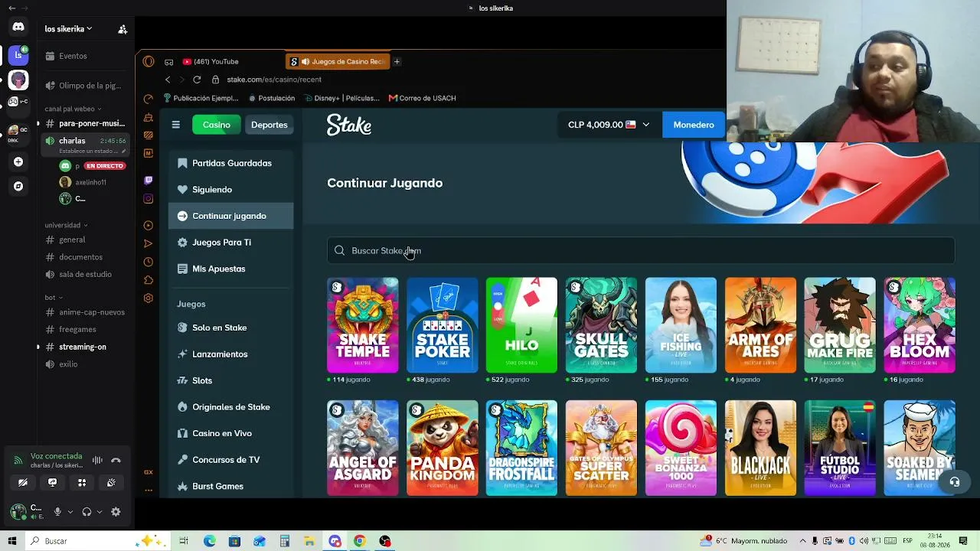
Task: Open the anime-cap-nuevos channel
Action: 84,312
